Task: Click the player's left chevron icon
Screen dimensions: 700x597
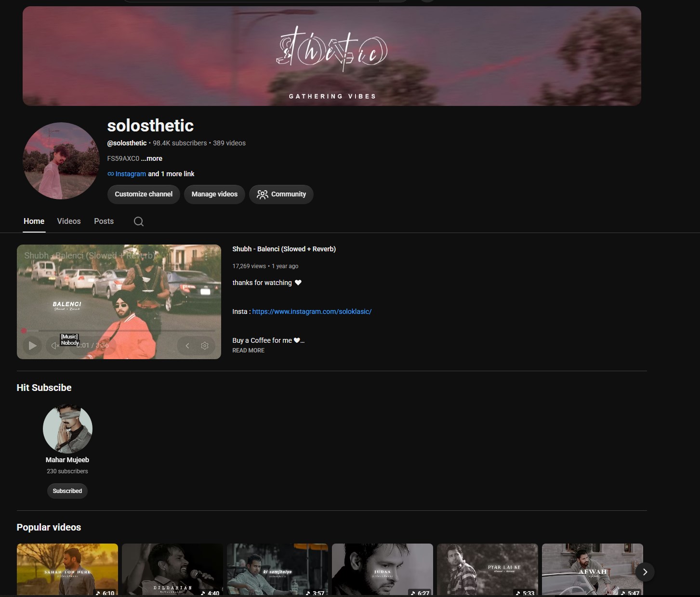Action: coord(187,346)
